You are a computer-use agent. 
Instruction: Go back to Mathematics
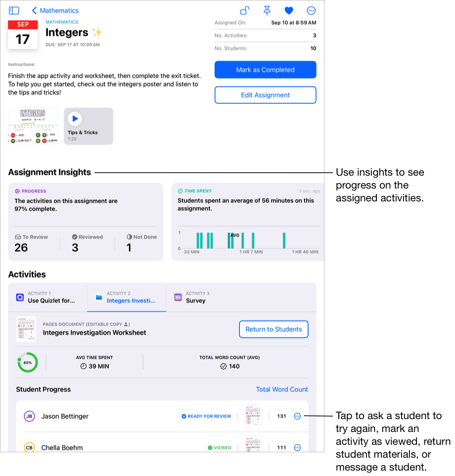55,10
